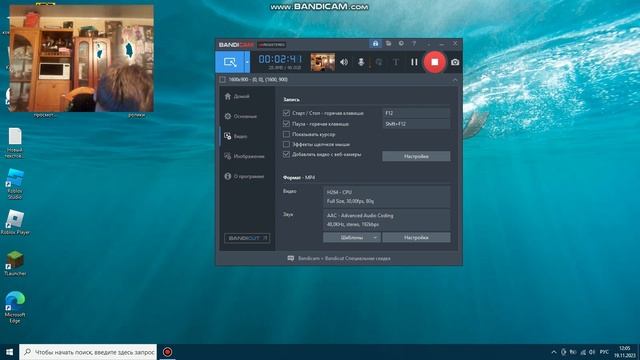Click the 1600x900 capture area icon
Viewport: 640px width, 360px height.
coord(222,80)
